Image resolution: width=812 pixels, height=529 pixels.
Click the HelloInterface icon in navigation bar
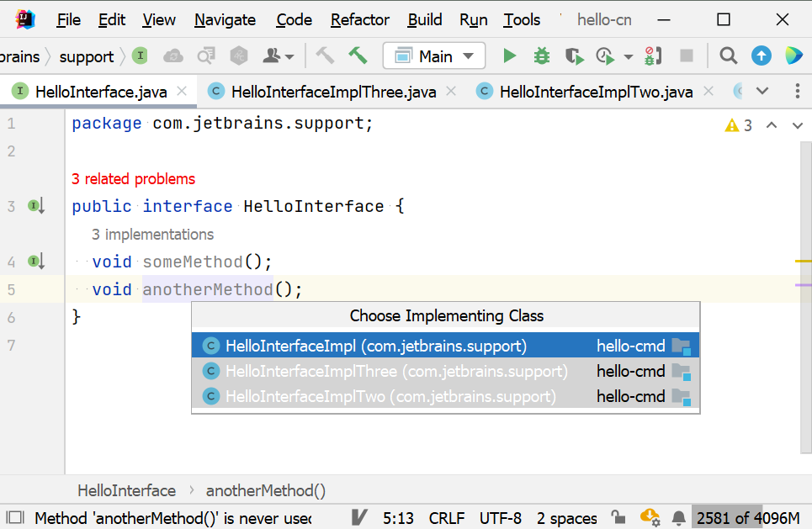140,56
